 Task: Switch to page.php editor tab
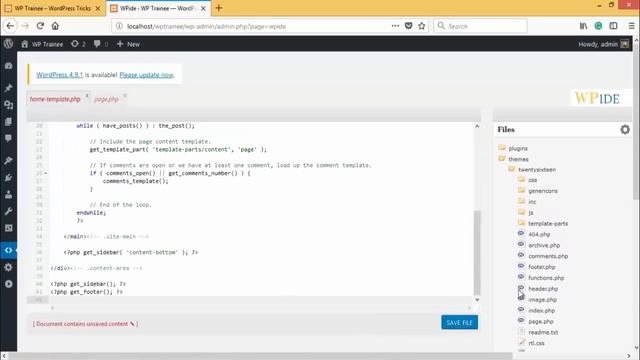pyautogui.click(x=106, y=99)
